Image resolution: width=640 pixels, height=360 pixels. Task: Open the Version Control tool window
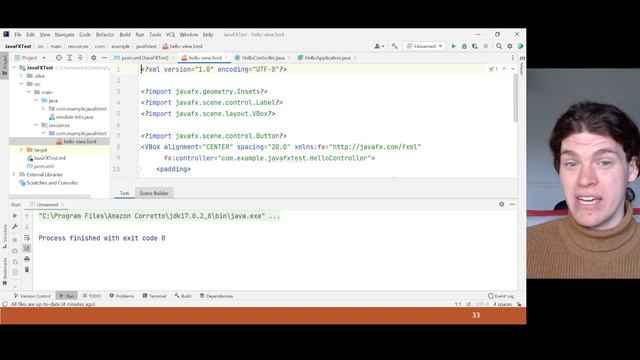click(32, 296)
